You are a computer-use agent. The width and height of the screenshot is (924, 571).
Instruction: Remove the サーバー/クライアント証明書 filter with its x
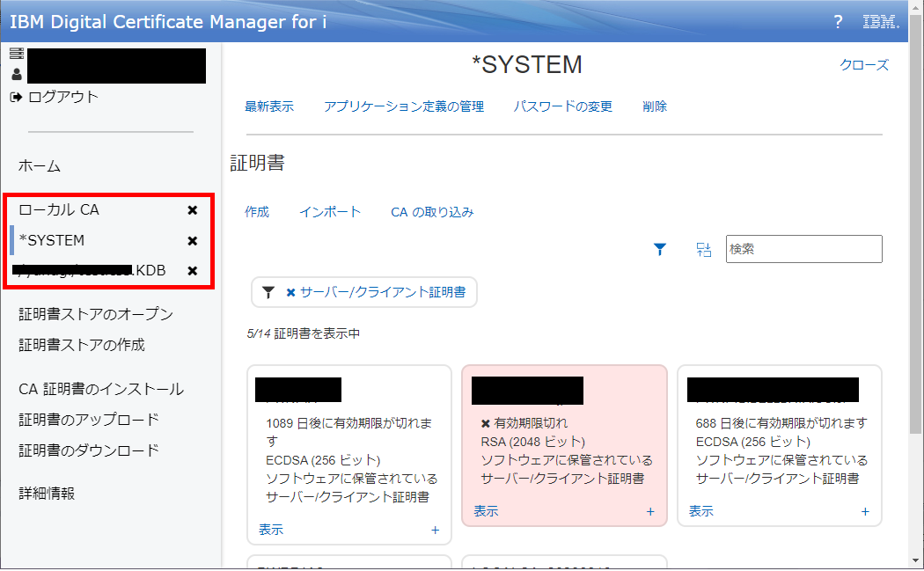tap(290, 292)
